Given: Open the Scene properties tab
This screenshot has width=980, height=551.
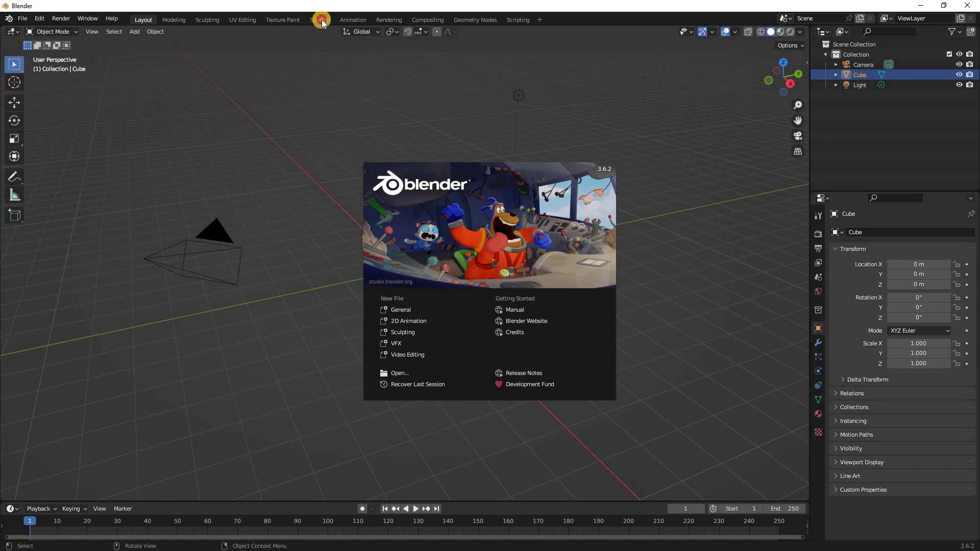Looking at the screenshot, I should coord(818,277).
